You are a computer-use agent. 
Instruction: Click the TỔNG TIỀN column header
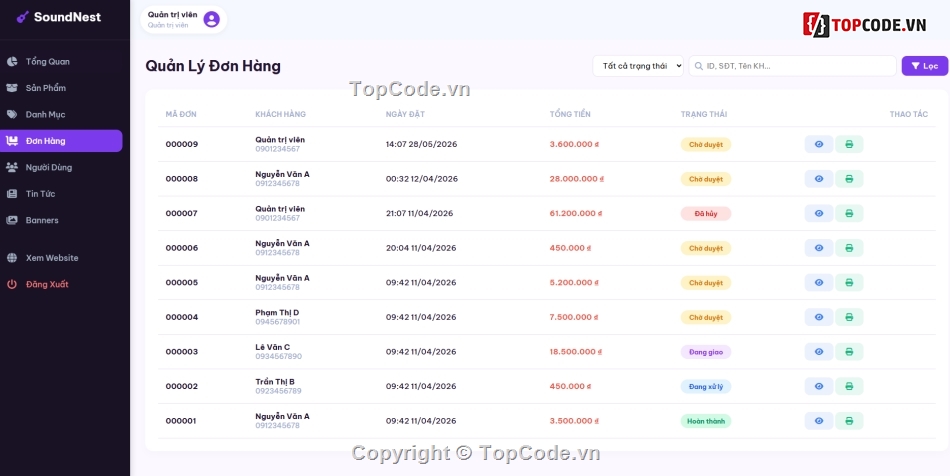570,114
